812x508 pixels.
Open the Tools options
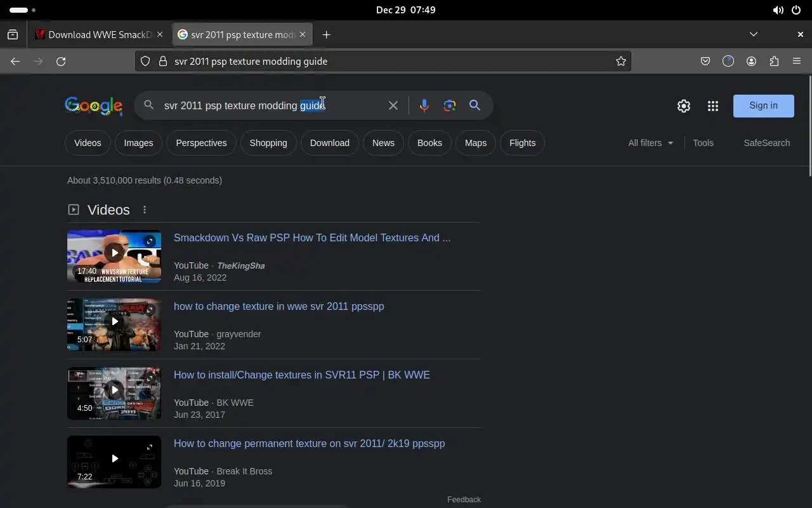pos(703,143)
